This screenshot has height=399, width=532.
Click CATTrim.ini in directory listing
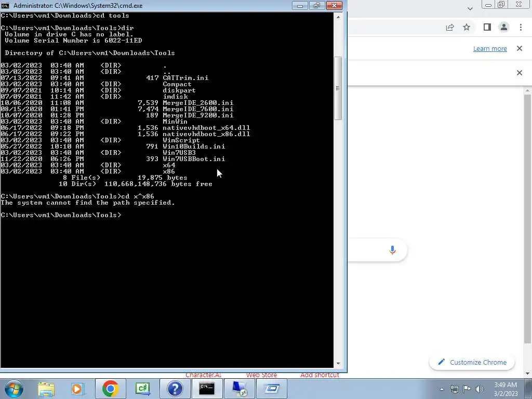[x=185, y=78]
